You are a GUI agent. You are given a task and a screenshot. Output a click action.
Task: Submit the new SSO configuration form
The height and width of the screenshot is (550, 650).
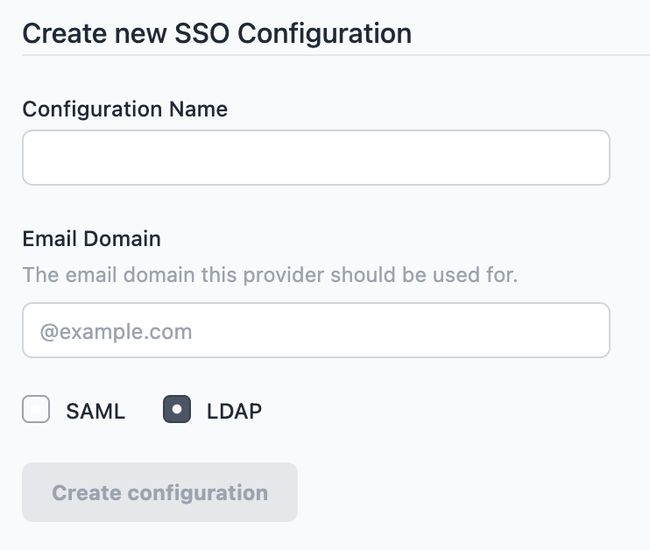click(160, 492)
